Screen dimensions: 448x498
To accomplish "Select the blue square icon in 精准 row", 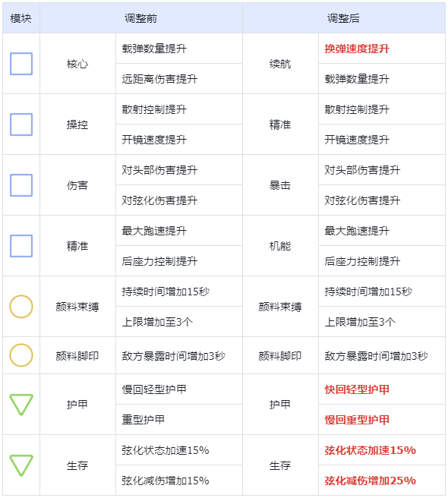I will [x=21, y=246].
